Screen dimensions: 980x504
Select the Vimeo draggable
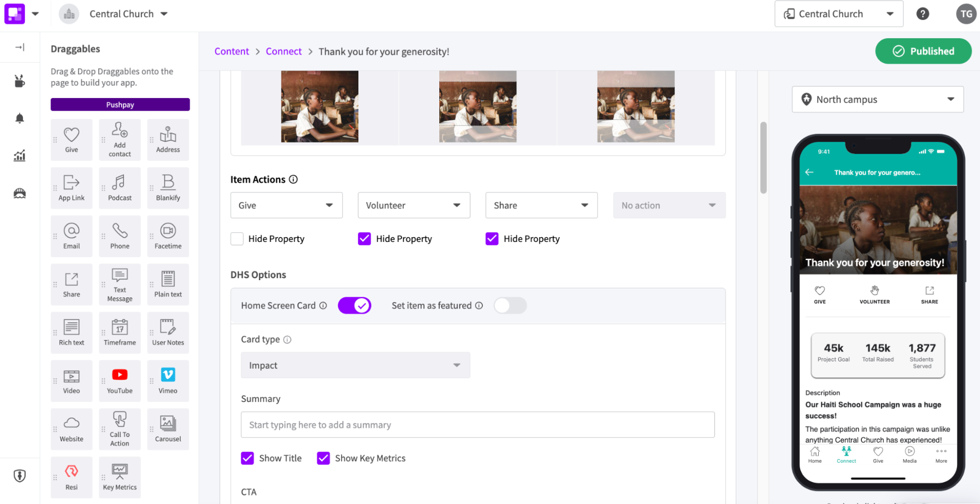168,381
